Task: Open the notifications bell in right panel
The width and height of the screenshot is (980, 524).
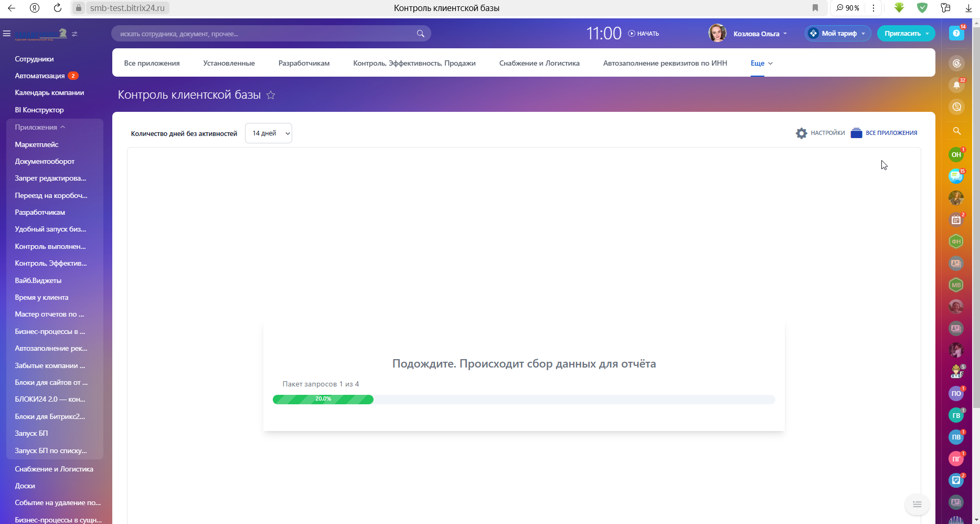Action: [956, 85]
